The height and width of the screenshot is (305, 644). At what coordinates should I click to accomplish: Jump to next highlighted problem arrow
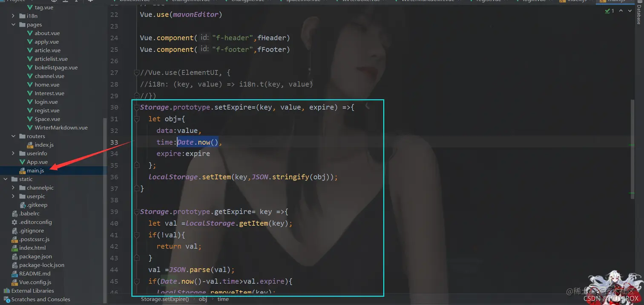630,11
